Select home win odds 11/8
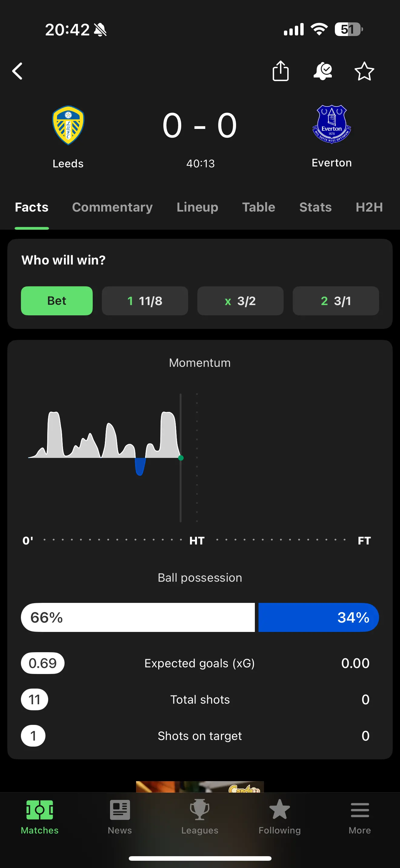This screenshot has width=400, height=868. pos(145,301)
